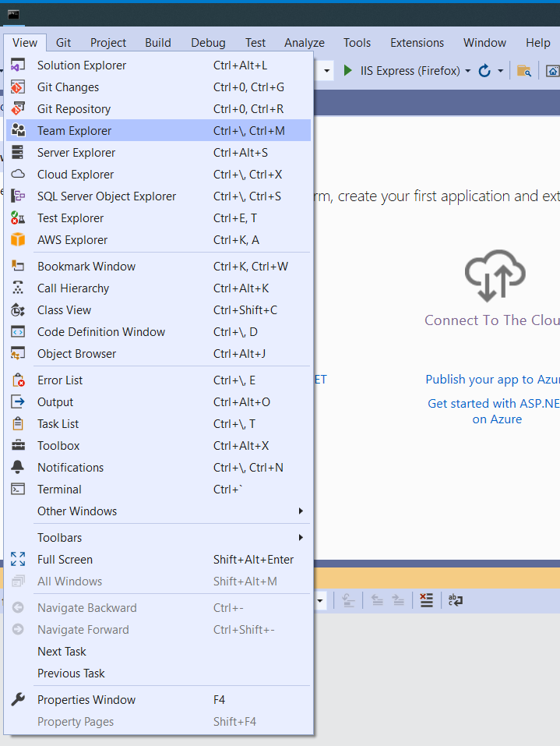Click Connect To The Cloud heading
The width and height of the screenshot is (560, 746).
(492, 320)
